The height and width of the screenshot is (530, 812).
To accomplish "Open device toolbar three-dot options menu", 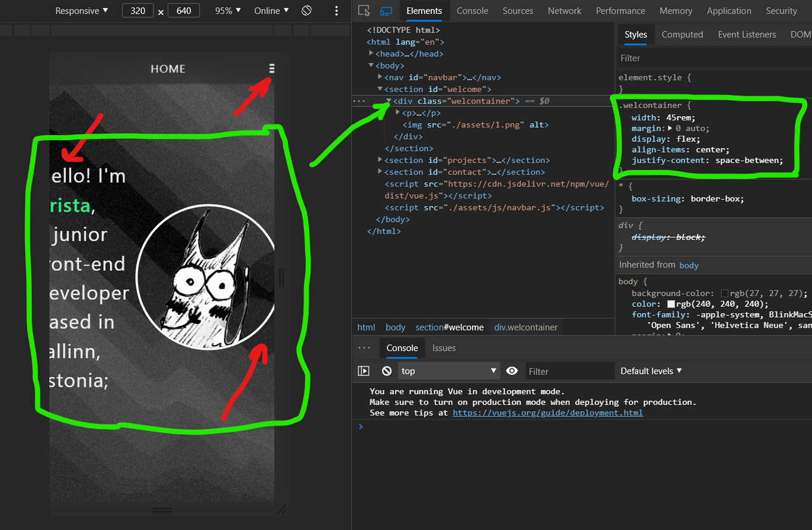I will coord(337,11).
